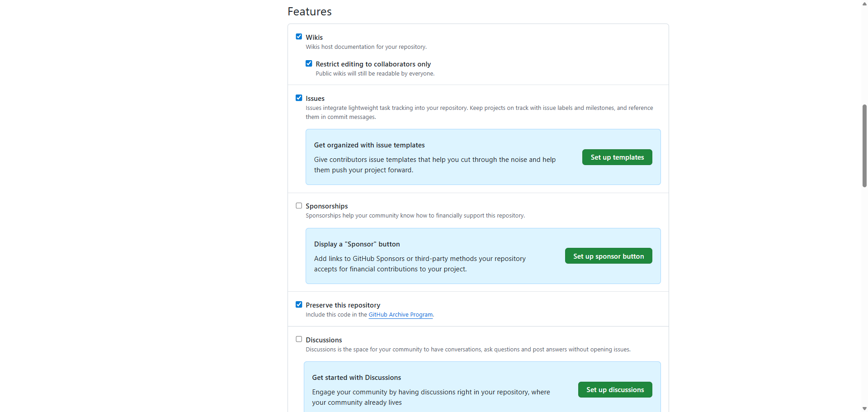Untick the Preserve this repository checkbox
Screen dimensions: 868x412
point(299,305)
